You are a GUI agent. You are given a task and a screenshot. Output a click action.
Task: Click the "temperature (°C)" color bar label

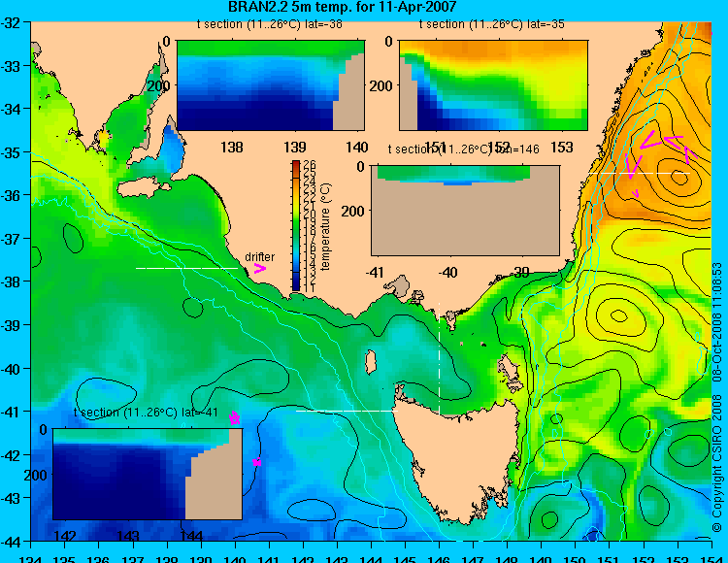325,226
